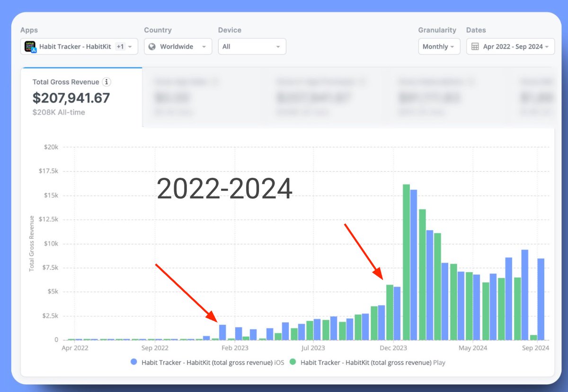This screenshot has width=568, height=392.
Task: Click the May 2024 x-axis label
Action: click(473, 348)
